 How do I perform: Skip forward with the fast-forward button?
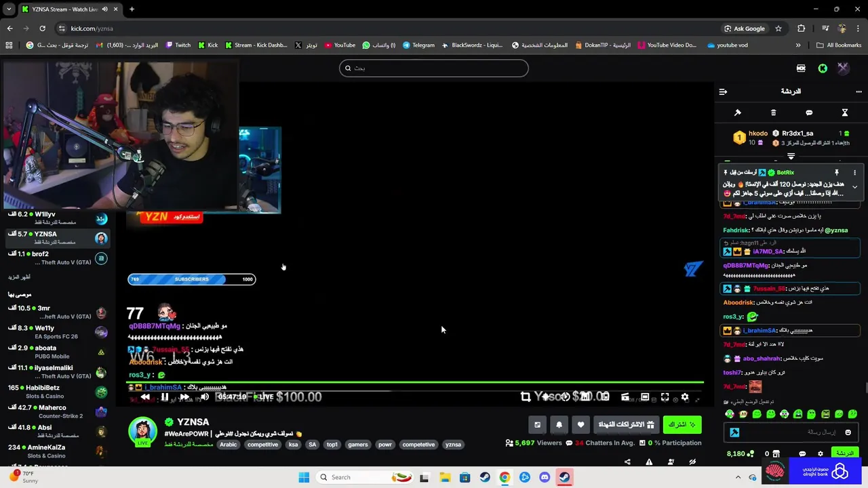[x=184, y=397]
